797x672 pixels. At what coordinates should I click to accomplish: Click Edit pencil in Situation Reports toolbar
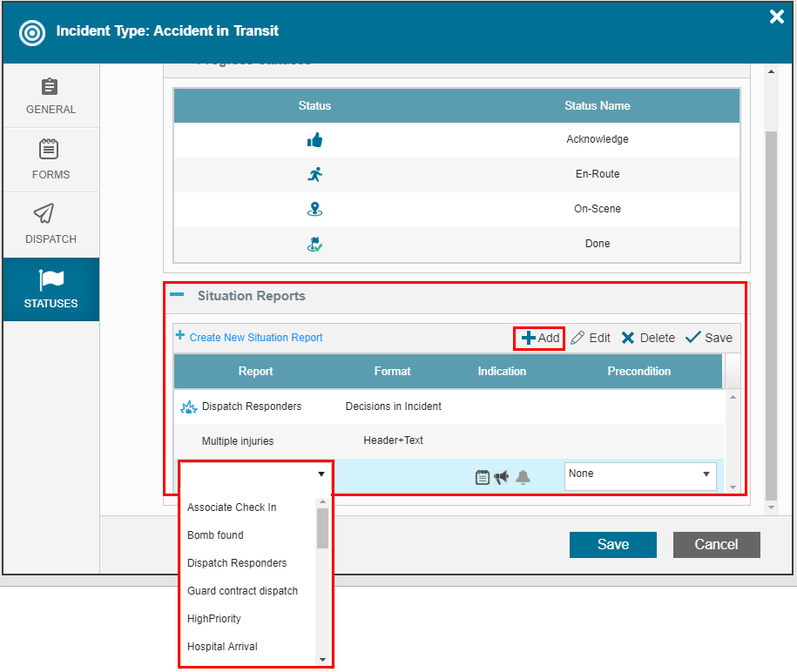pos(591,338)
